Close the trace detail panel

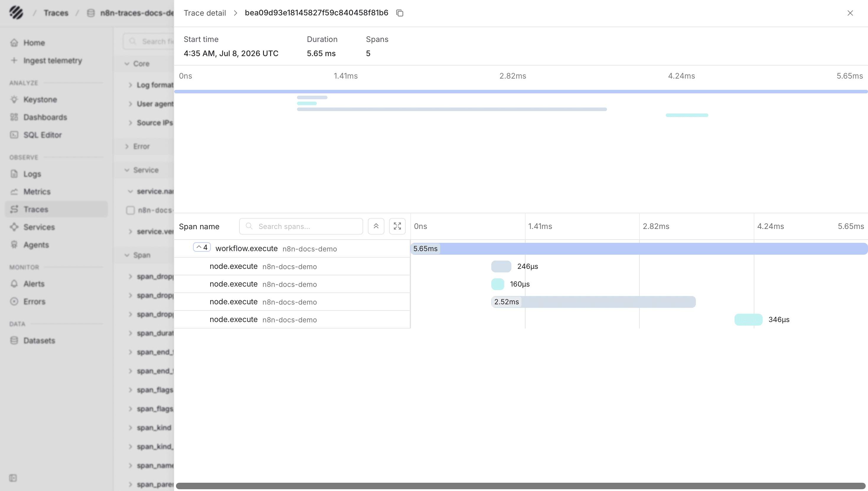(x=850, y=13)
